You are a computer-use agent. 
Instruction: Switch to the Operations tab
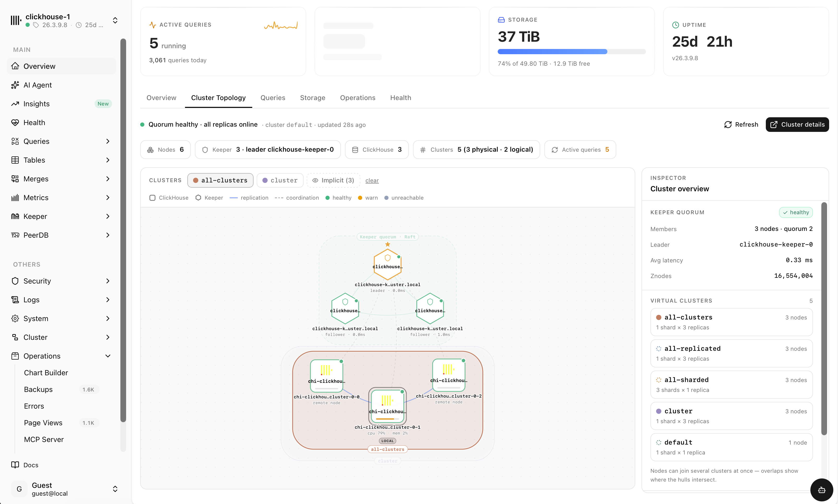(x=358, y=98)
